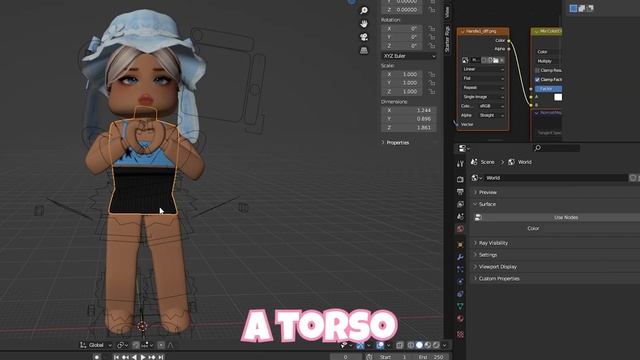Open the Object Constraints tab icon
The height and width of the screenshot is (360, 640).
point(460,293)
